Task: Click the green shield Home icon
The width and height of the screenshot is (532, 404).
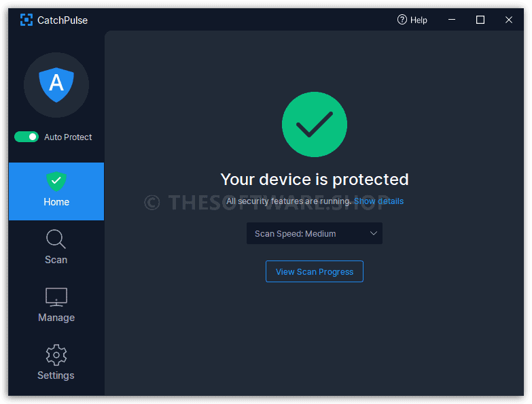Action: (x=56, y=182)
